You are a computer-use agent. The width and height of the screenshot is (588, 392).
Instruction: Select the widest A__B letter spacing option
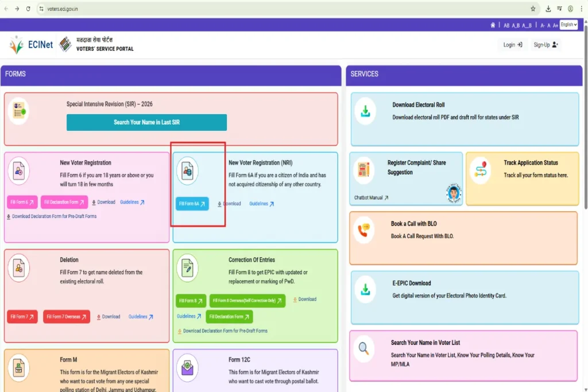[x=527, y=25]
